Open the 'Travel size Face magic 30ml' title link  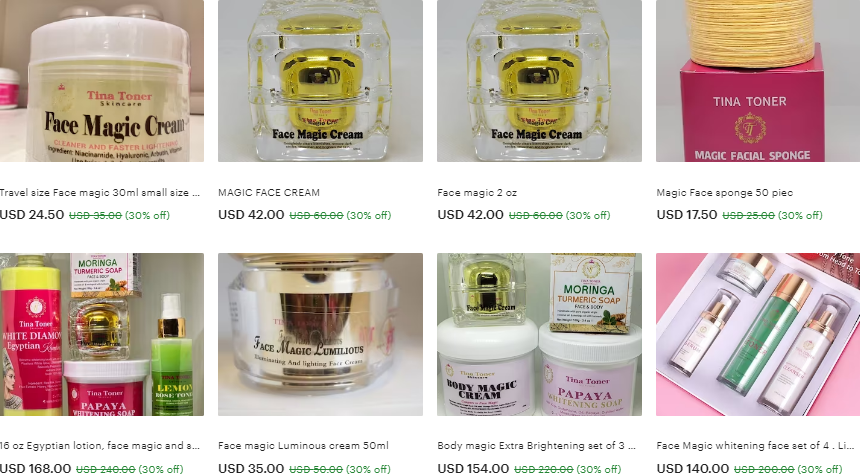pyautogui.click(x=100, y=193)
